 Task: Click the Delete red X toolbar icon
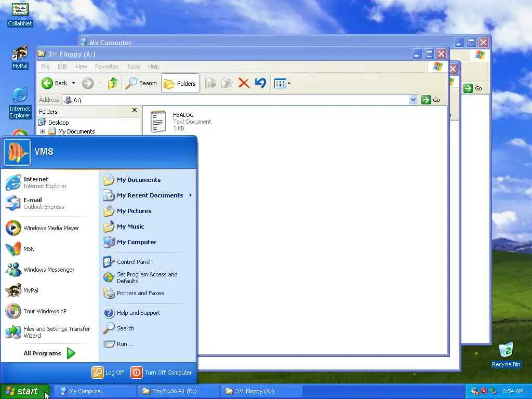tap(244, 83)
